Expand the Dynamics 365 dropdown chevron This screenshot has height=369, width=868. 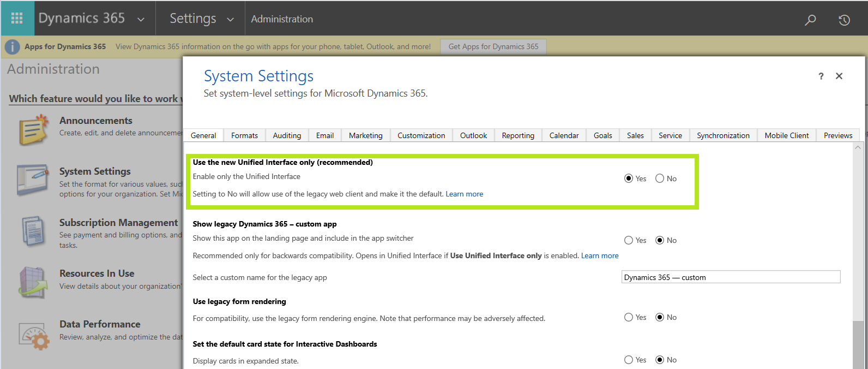point(141,20)
